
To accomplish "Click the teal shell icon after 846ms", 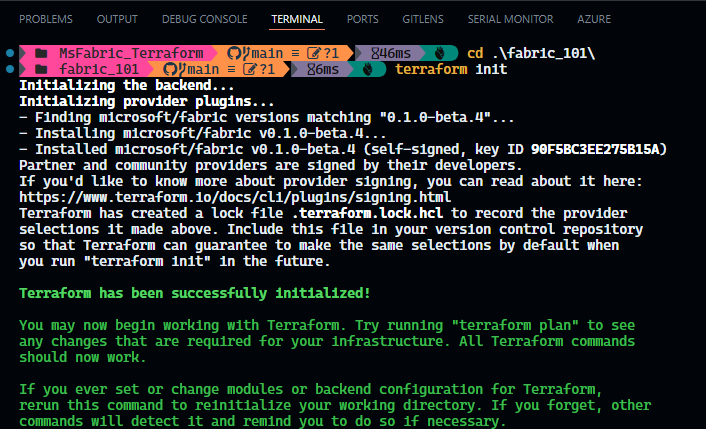I will coord(440,53).
